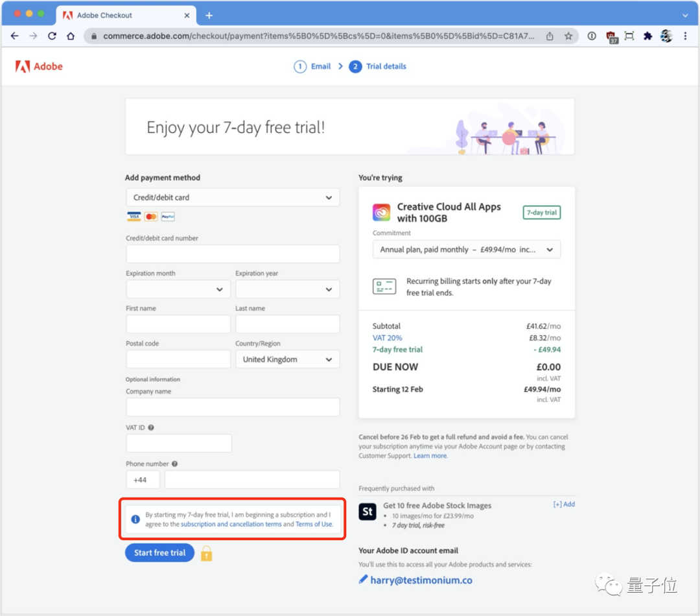The height and width of the screenshot is (616, 700).
Task: Open the Country/Region dropdown
Action: pyautogui.click(x=287, y=359)
